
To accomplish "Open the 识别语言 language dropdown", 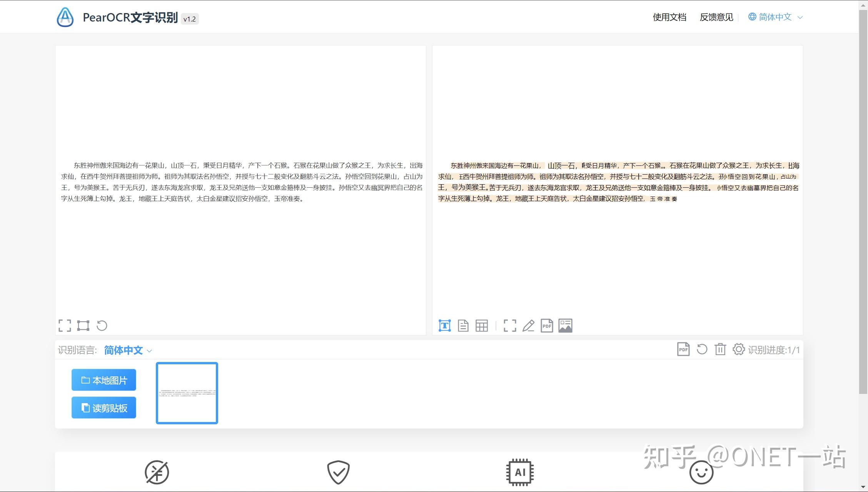I will coord(127,350).
